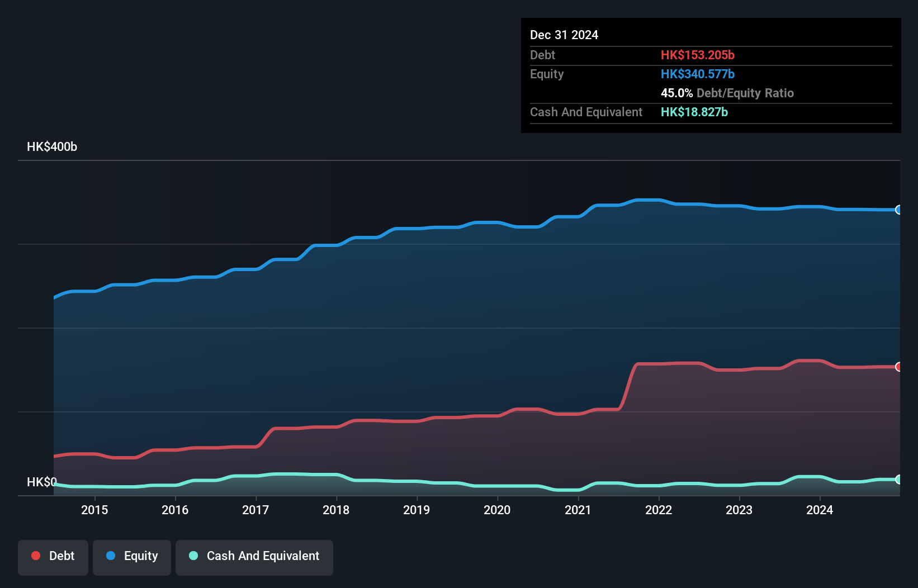Click the Equity row label in tooltip
Image resolution: width=918 pixels, height=588 pixels.
click(x=547, y=74)
